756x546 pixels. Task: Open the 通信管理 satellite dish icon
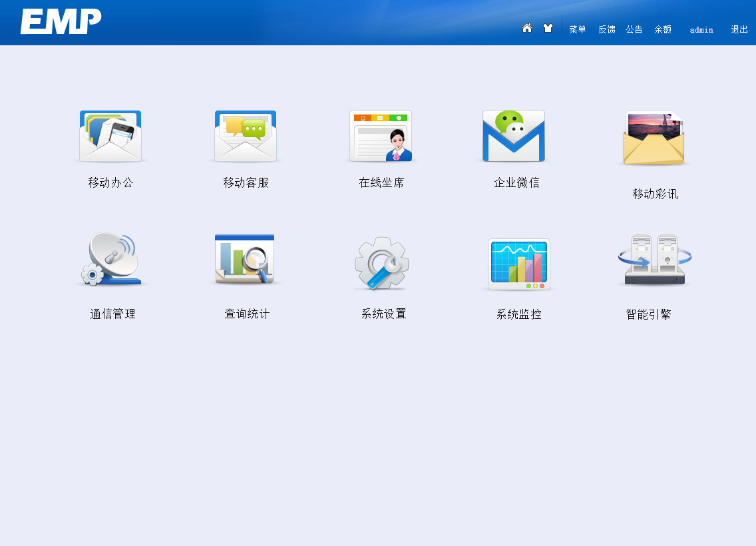pyautogui.click(x=111, y=260)
